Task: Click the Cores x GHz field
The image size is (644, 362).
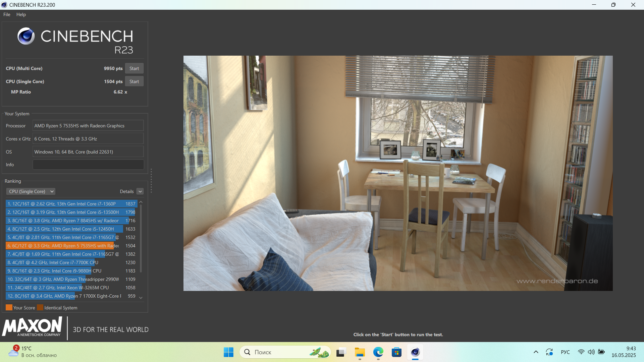Action: [88, 139]
